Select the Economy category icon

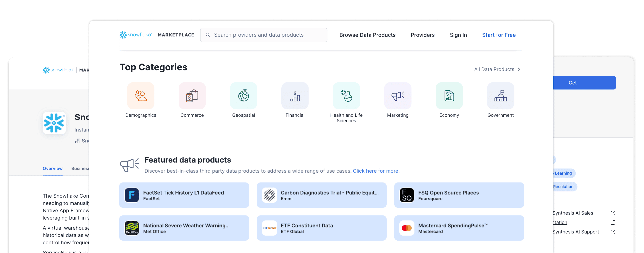point(449,96)
